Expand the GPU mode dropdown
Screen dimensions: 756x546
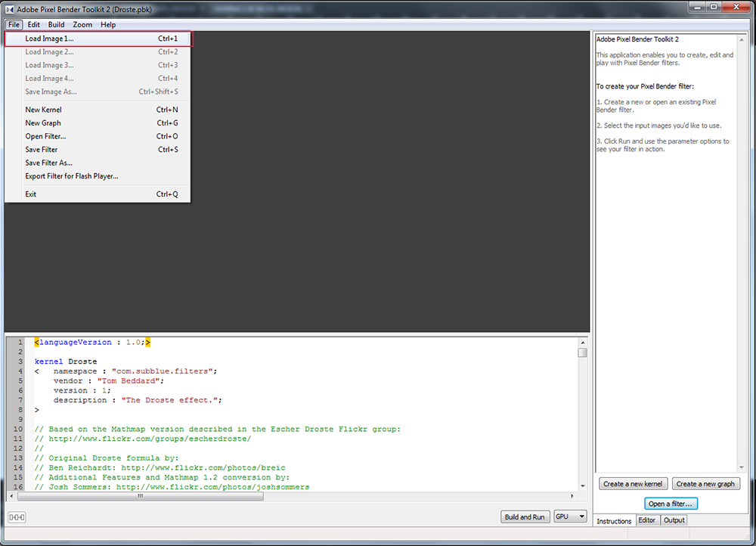coord(570,517)
